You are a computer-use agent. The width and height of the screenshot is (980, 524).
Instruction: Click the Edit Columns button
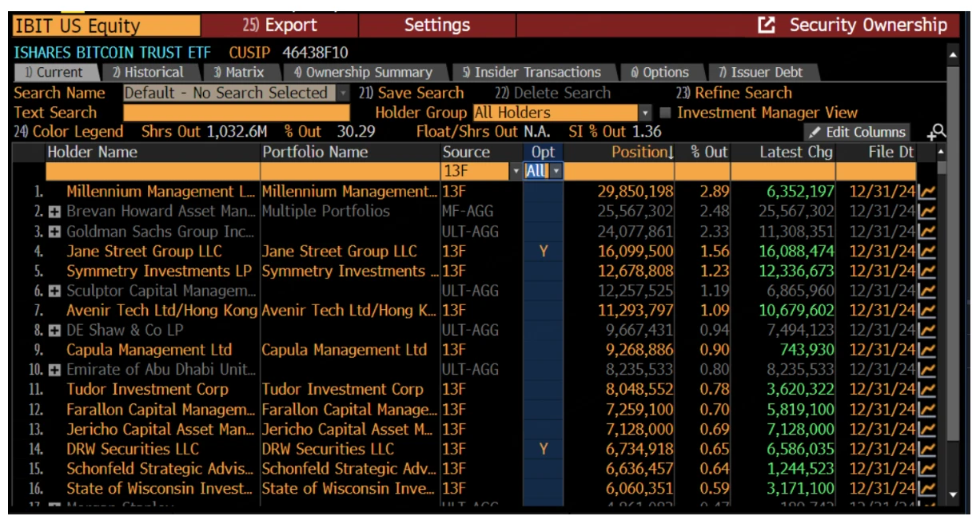tap(857, 133)
